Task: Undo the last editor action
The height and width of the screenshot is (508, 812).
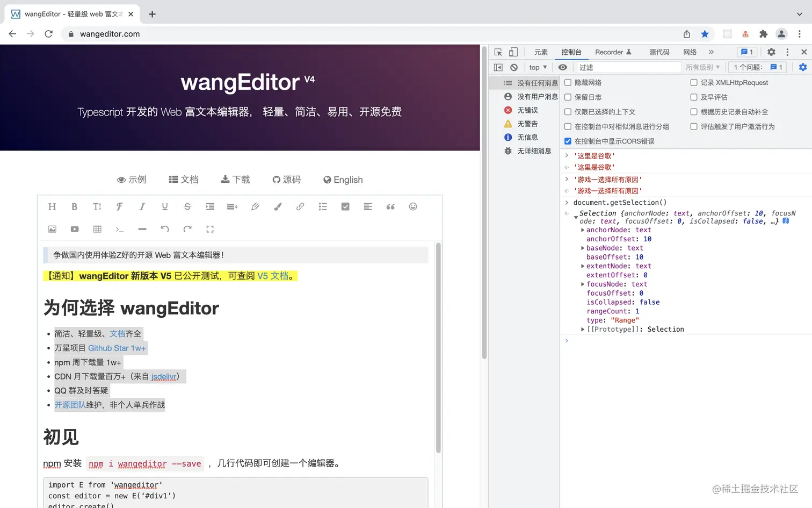Action: click(x=165, y=229)
